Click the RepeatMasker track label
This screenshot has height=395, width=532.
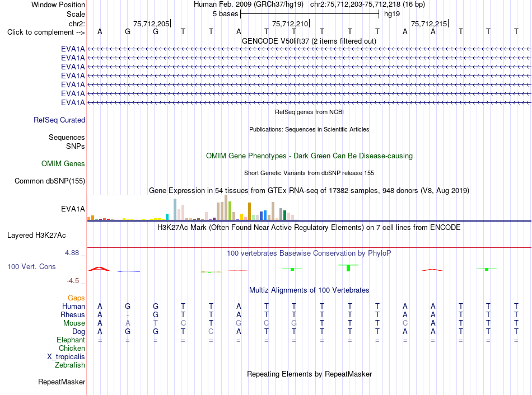(62, 382)
